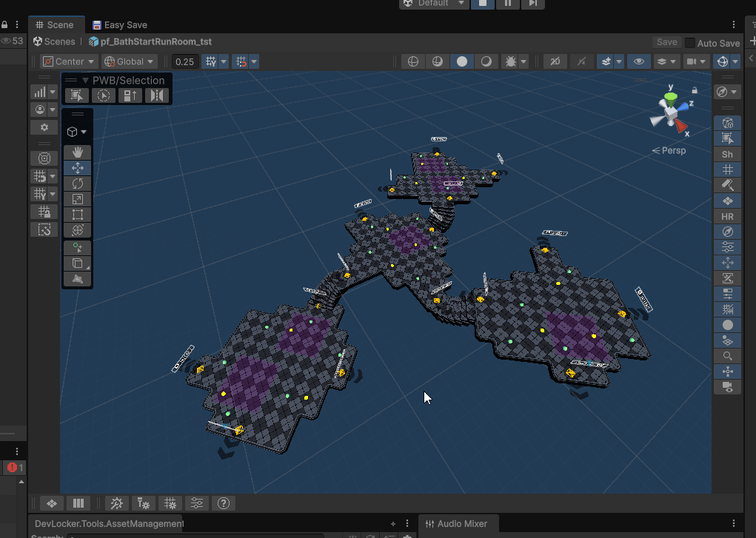Screen dimensions: 756x538
Task: Click the magnifier search tool icon
Action: coord(727,356)
